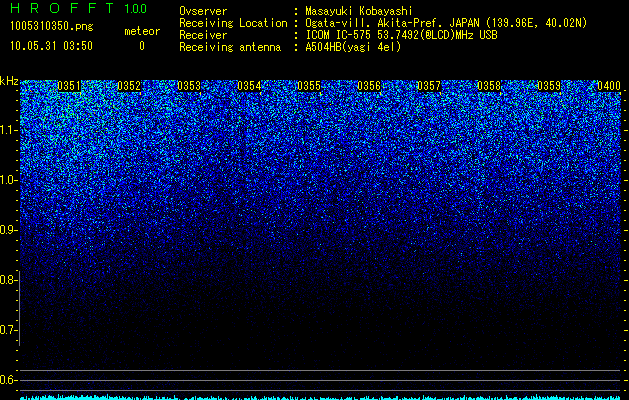
Task: Click the ICOM IC-575 receiver value
Action: tap(401, 35)
